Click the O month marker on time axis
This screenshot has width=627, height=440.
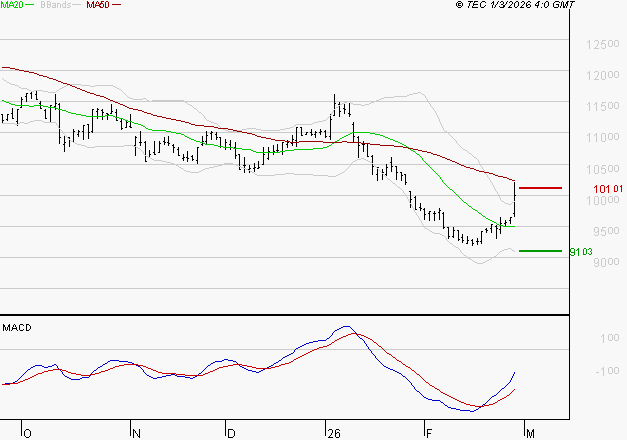(27, 434)
